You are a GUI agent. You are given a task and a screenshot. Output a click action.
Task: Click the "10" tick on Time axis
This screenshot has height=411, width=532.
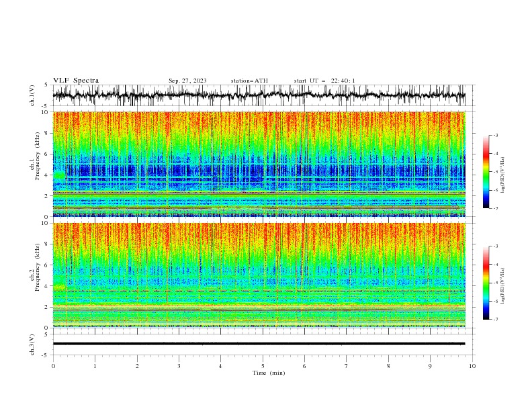coord(472,366)
